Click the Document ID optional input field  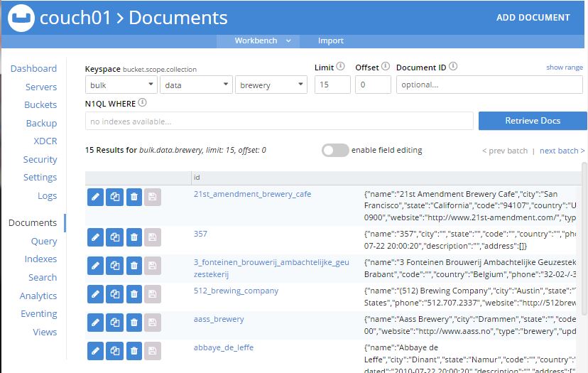(489, 85)
